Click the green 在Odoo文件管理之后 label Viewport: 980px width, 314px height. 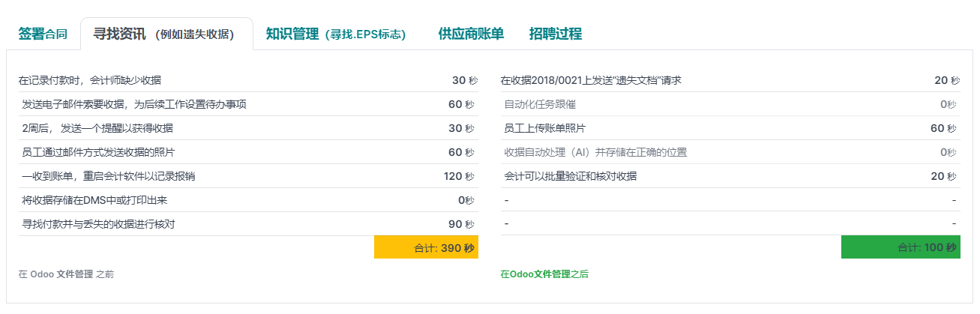click(544, 274)
